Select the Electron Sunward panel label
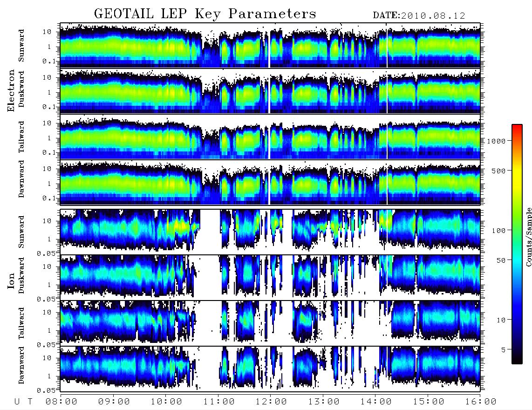Viewport: 532px width, 410px height. (21, 46)
